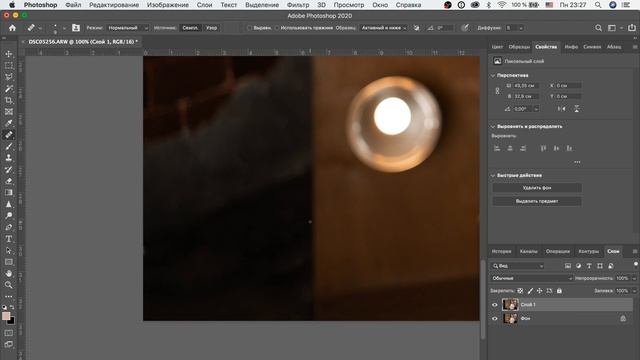640x360 pixels.
Task: Select the Dodge tool
Action: [9, 216]
